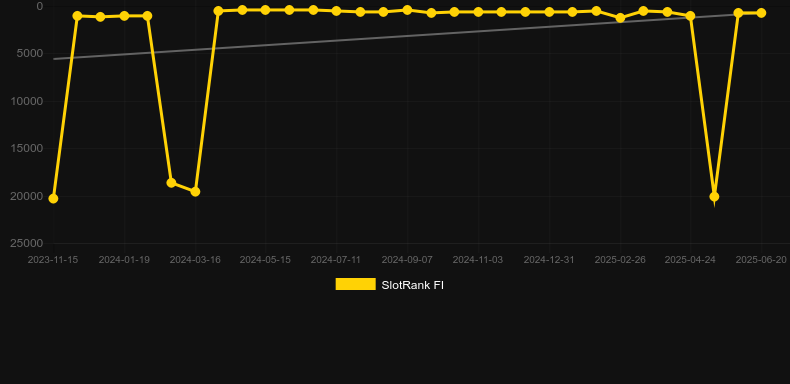Select the low data point above 2024-03-16
The height and width of the screenshot is (384, 790).
(195, 191)
